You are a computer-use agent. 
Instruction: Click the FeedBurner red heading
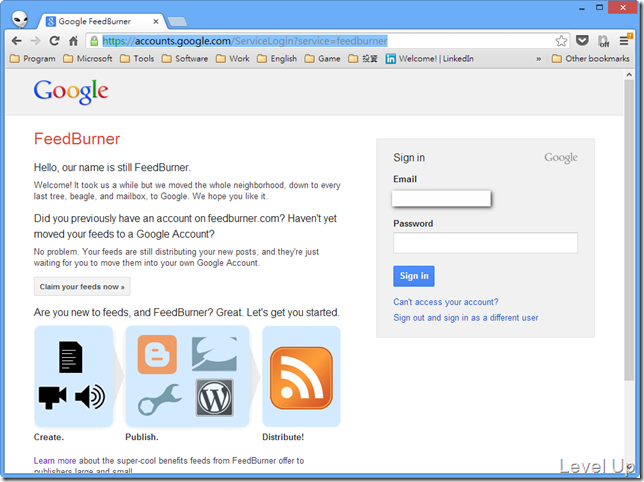tap(77, 139)
